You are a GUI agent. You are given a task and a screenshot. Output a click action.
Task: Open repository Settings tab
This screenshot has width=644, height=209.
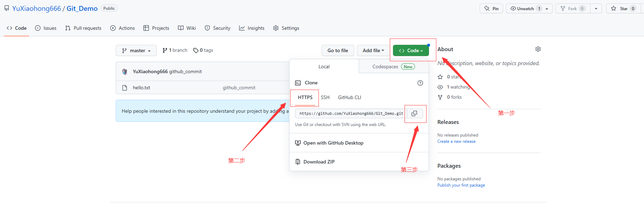tap(286, 28)
